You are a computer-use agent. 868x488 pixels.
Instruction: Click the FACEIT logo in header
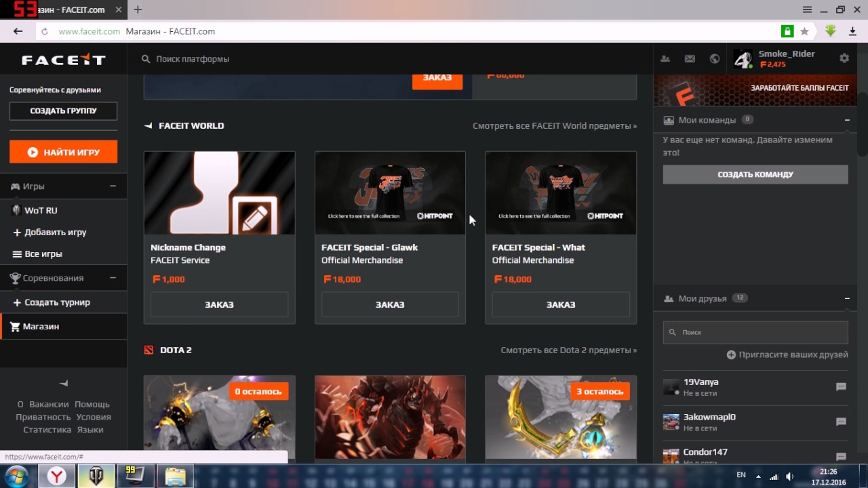point(64,60)
